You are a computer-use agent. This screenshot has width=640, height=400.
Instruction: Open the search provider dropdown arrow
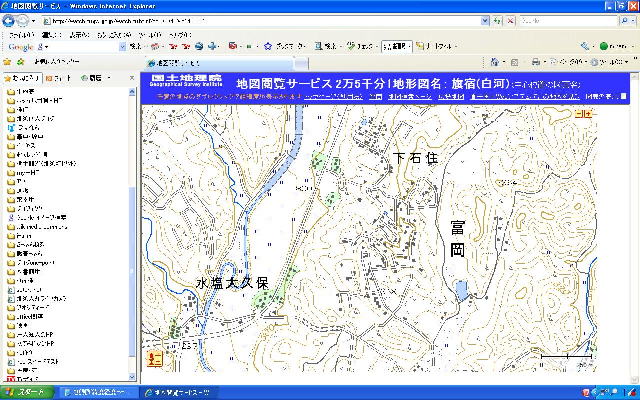tap(635, 21)
